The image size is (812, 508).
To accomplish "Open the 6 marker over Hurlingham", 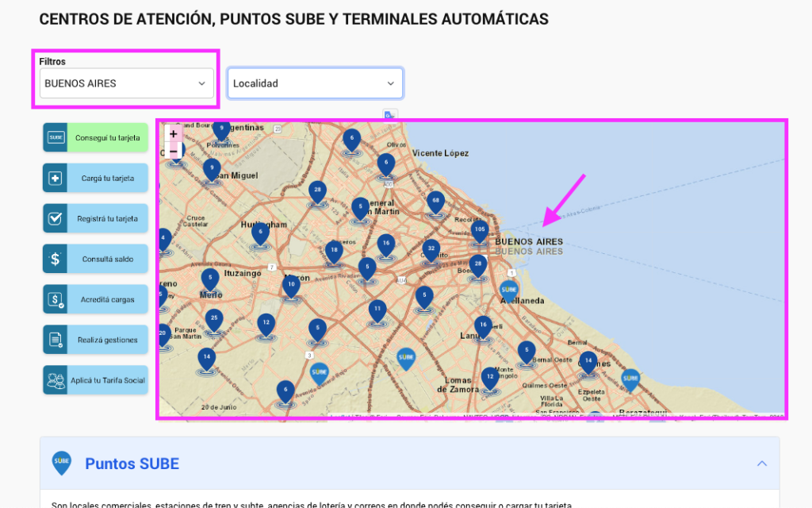I will [x=260, y=236].
